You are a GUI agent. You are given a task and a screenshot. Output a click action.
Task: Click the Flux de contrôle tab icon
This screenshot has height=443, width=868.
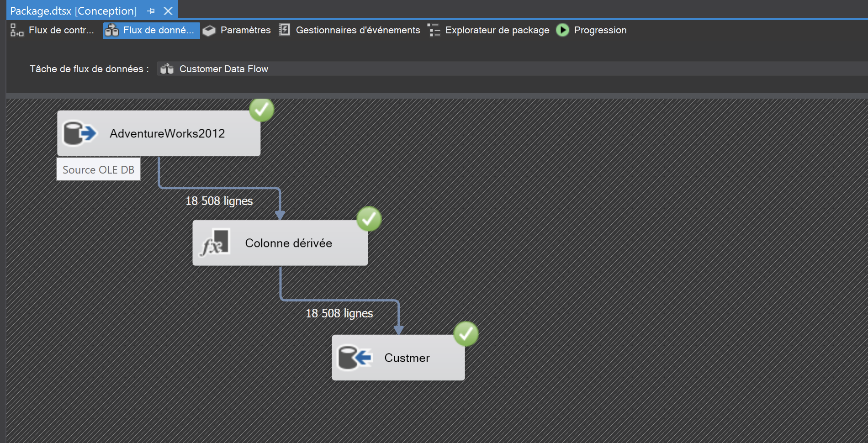coord(16,30)
